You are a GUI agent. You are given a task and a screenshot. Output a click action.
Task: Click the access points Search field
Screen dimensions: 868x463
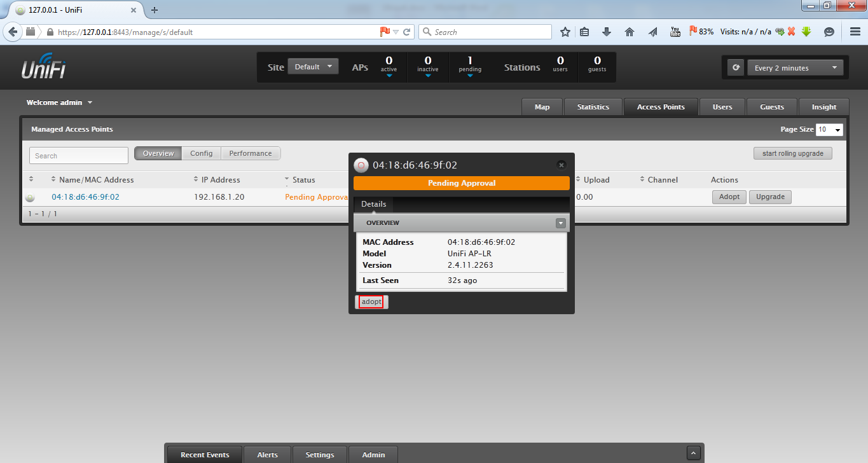(x=79, y=156)
